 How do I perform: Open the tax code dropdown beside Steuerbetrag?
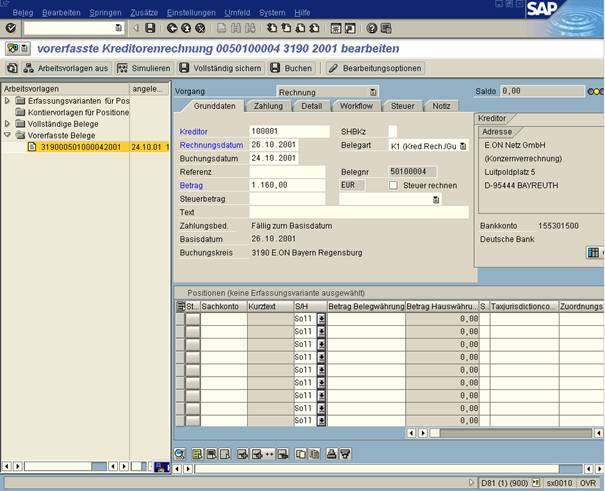click(436, 199)
